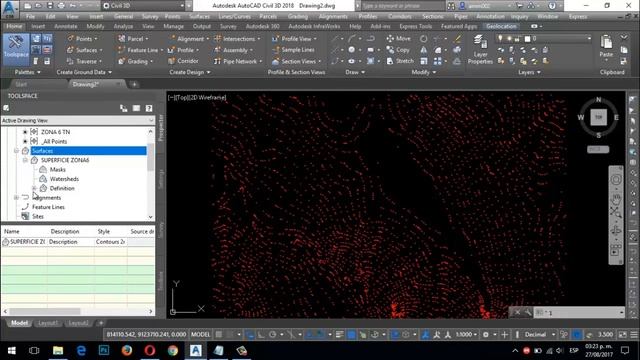The image size is (640, 360).
Task: Click the Toolspace help question-mark icon
Action: pos(149,108)
